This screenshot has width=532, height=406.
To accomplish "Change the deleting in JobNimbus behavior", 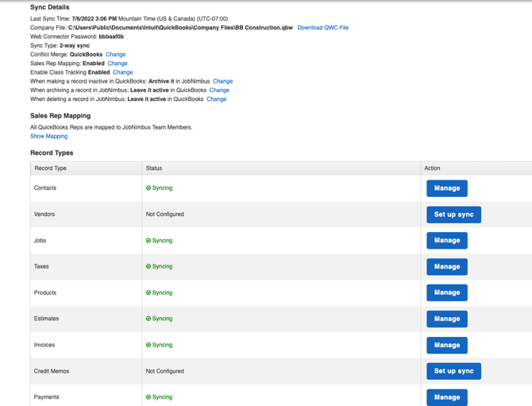I will pyautogui.click(x=216, y=99).
